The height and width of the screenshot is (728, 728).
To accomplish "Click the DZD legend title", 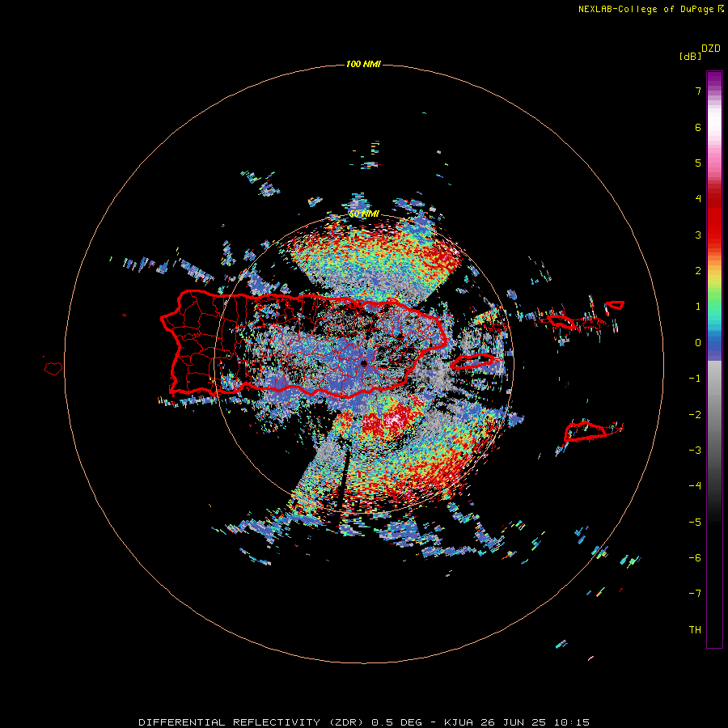I will pyautogui.click(x=711, y=49).
